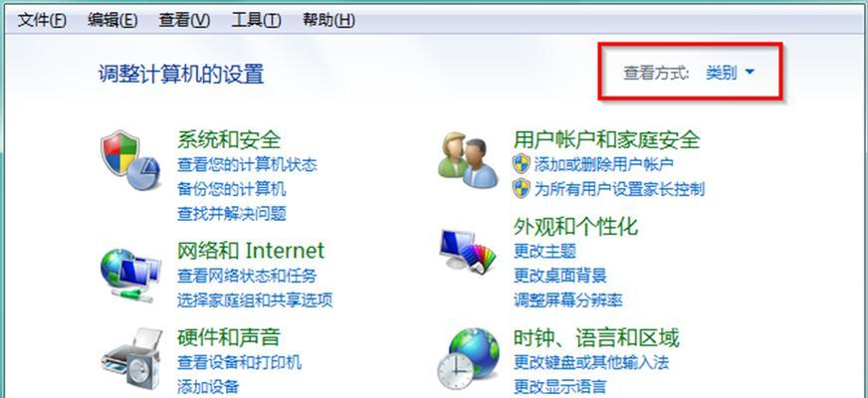Click the Network and Internet globe icon
This screenshot has height=398, width=868.
coord(130,275)
